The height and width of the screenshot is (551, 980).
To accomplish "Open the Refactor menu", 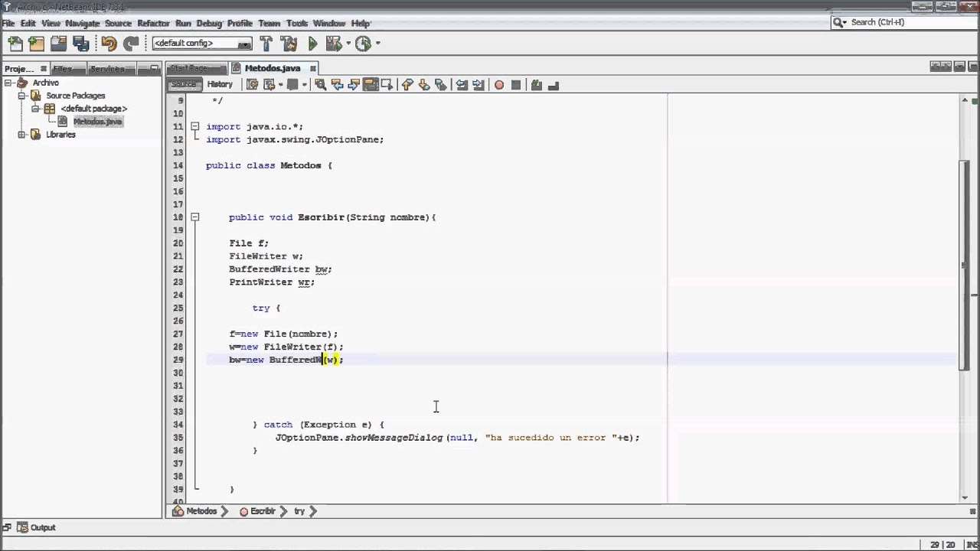I will 153,23.
